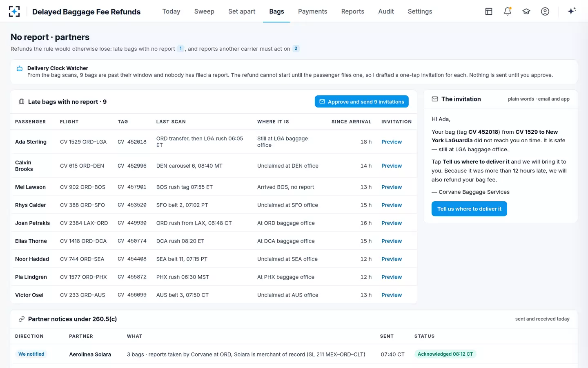Preview Mei Lawson's invitation
This screenshot has width=588, height=368.
(x=392, y=187)
